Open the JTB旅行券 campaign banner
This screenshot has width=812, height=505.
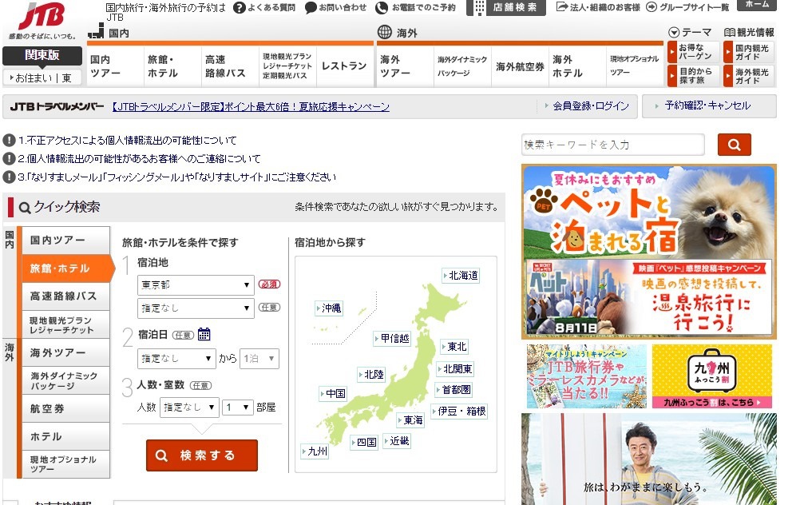[587, 376]
